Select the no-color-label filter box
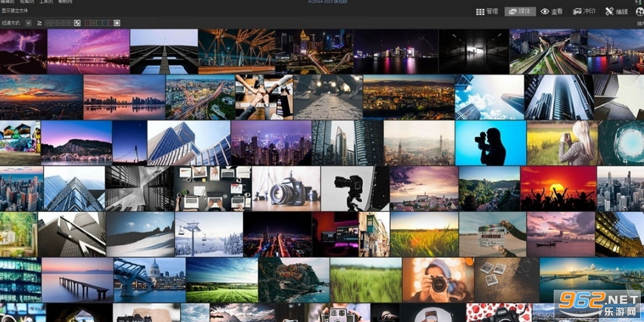Image resolution: width=644 pixels, height=322 pixels. [x=117, y=23]
